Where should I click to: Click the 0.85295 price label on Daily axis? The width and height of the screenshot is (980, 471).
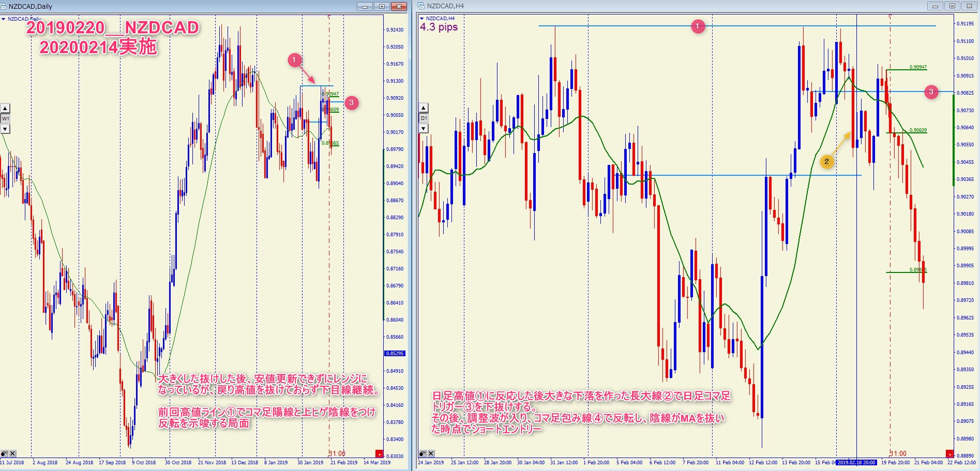(x=395, y=354)
